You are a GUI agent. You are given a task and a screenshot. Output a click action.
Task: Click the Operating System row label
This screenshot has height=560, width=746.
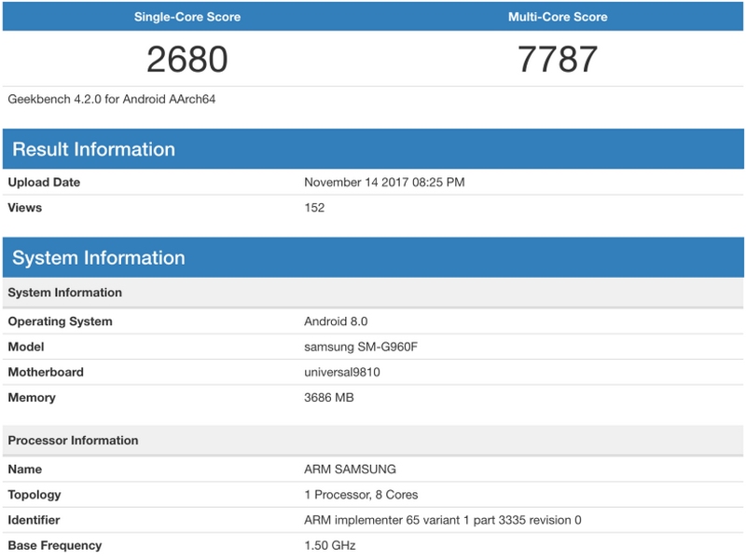click(x=61, y=321)
